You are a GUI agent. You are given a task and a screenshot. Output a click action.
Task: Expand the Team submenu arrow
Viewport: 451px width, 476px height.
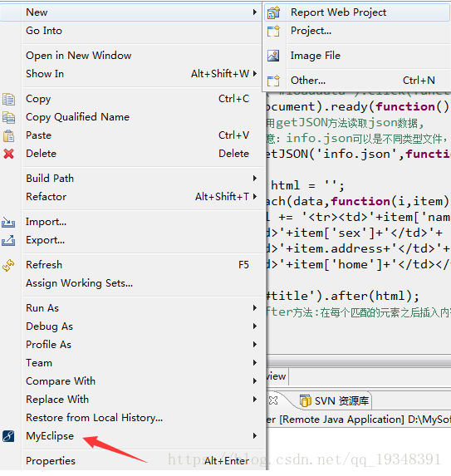tap(255, 362)
